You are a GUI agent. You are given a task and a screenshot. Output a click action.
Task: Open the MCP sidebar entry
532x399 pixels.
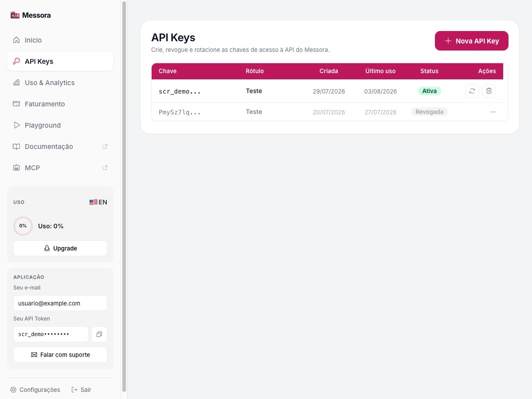pos(60,168)
